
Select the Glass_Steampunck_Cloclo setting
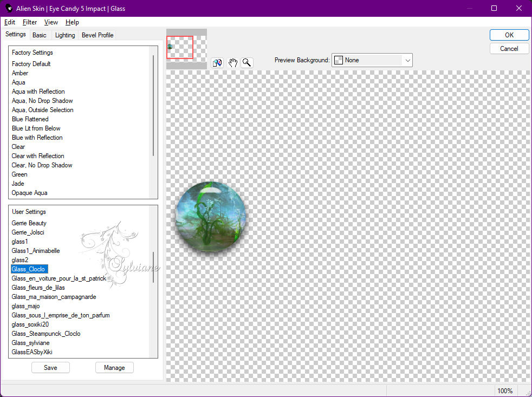point(46,334)
